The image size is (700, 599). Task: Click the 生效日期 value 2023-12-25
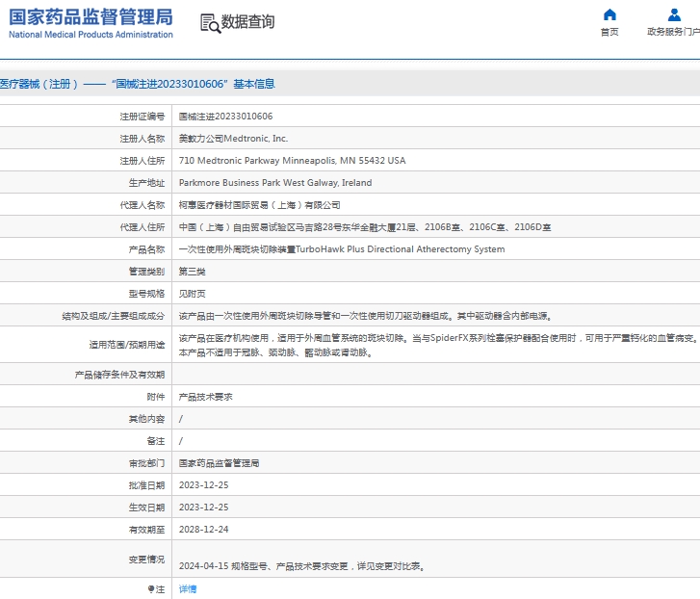click(203, 508)
